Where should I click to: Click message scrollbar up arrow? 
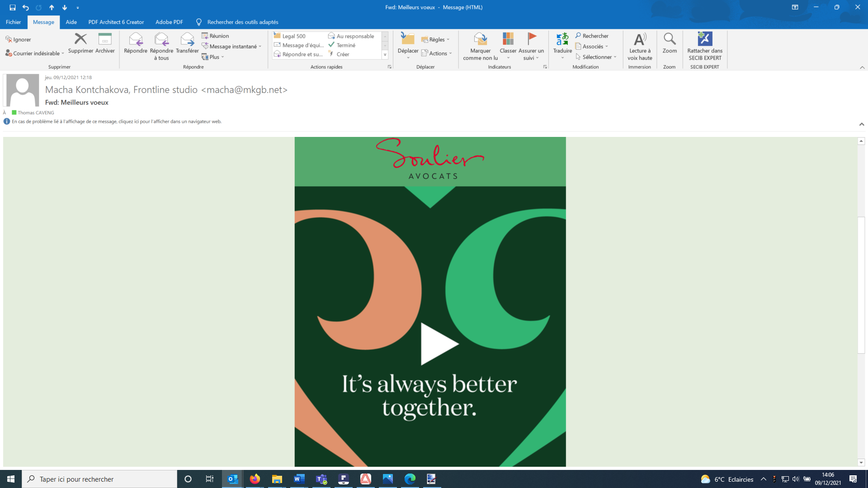861,141
